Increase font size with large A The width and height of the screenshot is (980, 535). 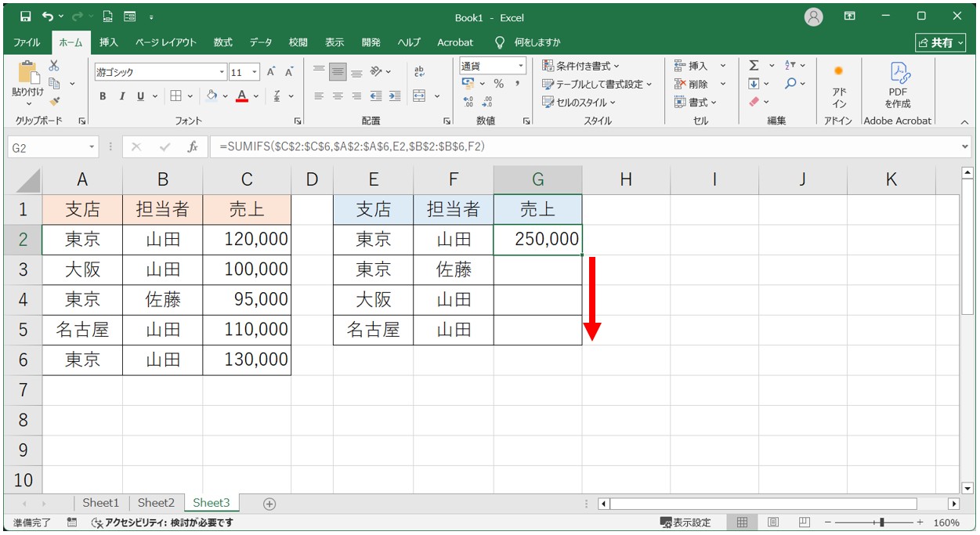[x=271, y=72]
